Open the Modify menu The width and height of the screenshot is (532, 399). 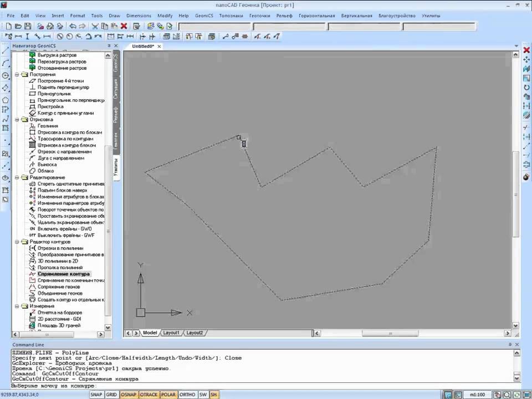coord(165,16)
